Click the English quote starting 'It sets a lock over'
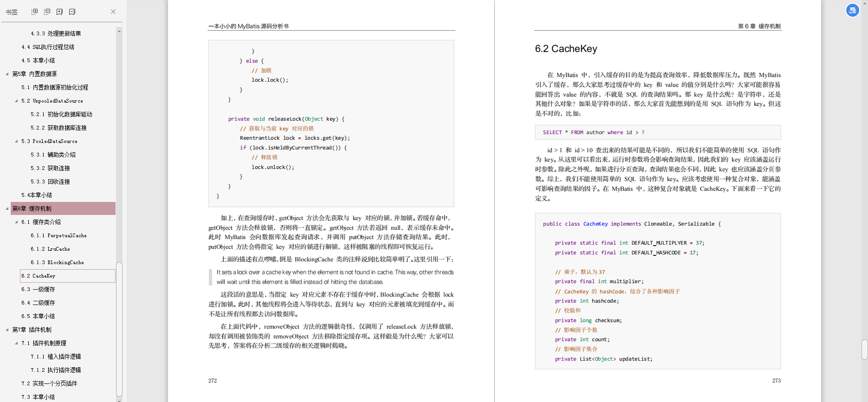This screenshot has width=868, height=402. pos(335,277)
